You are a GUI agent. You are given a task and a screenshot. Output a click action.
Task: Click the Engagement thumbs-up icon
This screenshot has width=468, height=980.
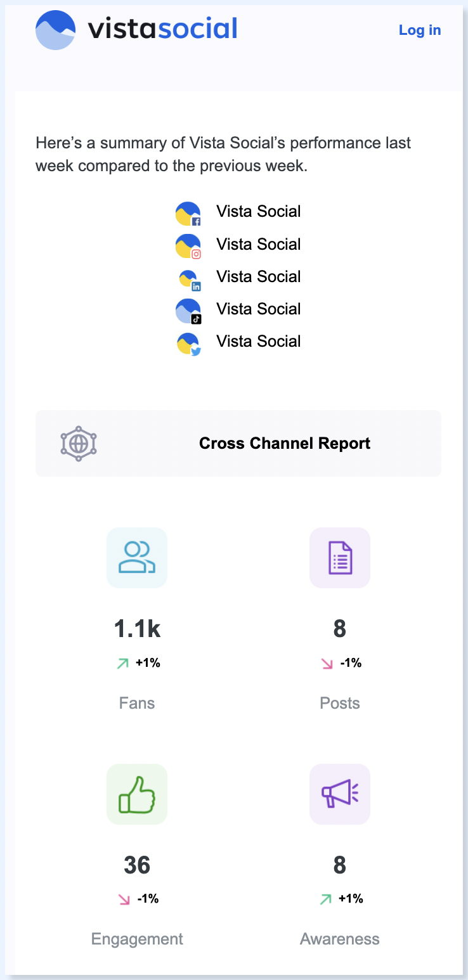[137, 794]
